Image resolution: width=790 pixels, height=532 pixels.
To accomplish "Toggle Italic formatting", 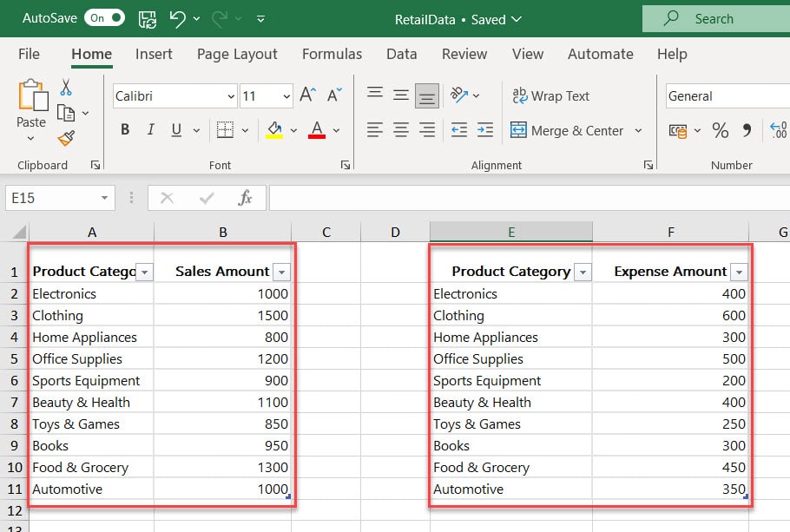I will click(150, 130).
